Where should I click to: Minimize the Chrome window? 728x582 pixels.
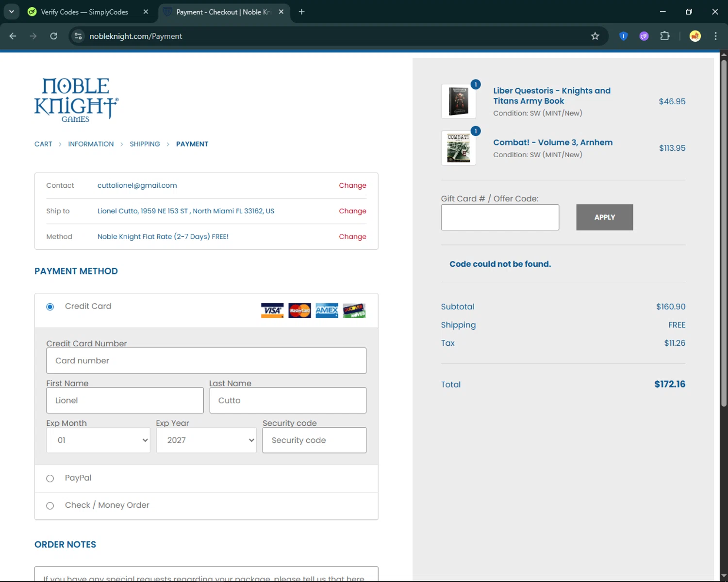pyautogui.click(x=662, y=12)
